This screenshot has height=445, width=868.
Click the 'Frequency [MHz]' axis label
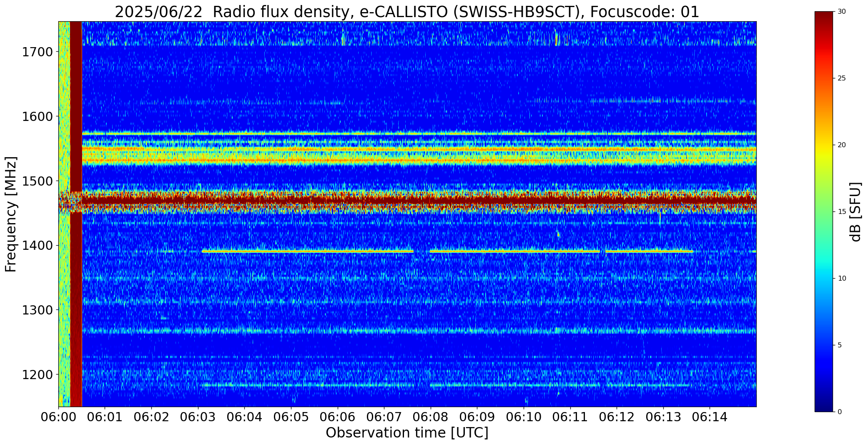click(x=11, y=214)
